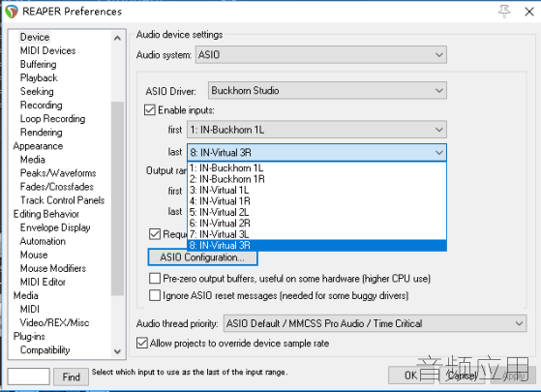The image size is (541, 392).
Task: Click the OK button
Action: (x=410, y=376)
